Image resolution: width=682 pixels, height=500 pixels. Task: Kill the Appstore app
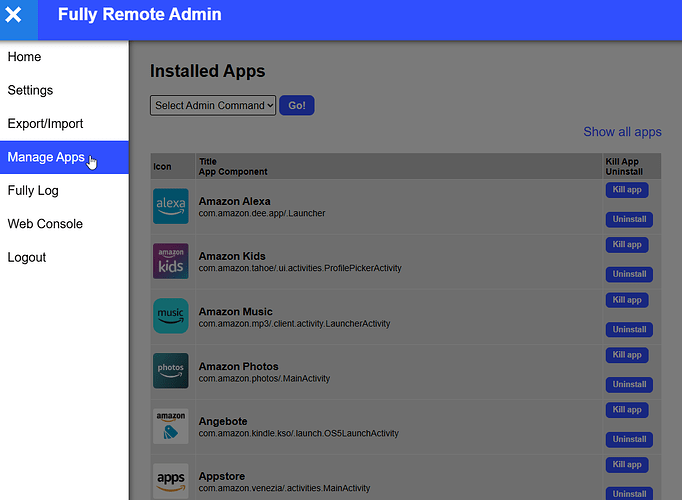(627, 465)
